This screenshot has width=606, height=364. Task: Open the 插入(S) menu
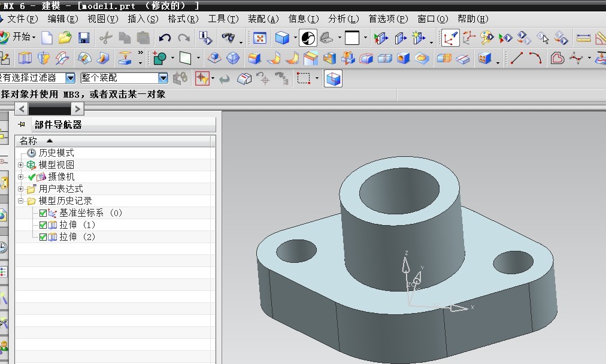pyautogui.click(x=143, y=19)
